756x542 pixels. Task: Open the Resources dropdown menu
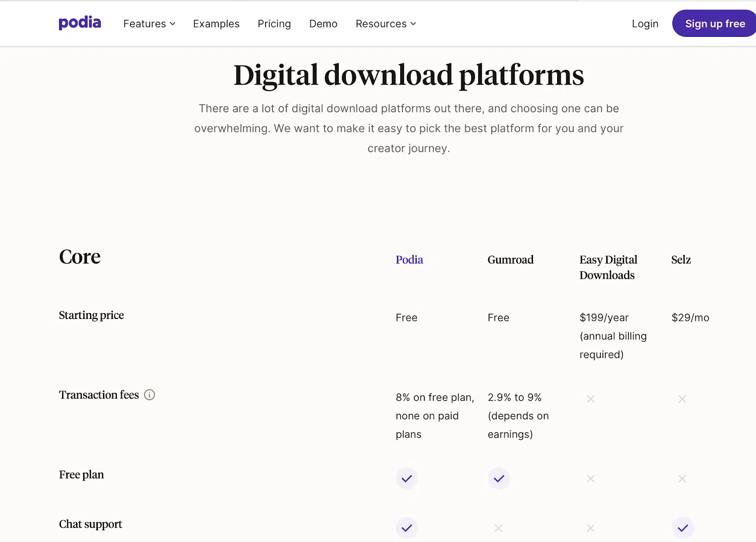pos(386,24)
